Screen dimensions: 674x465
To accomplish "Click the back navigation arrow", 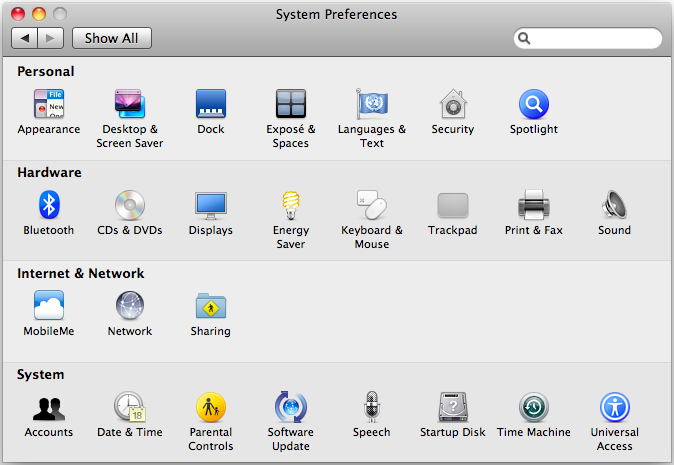I will pos(25,38).
